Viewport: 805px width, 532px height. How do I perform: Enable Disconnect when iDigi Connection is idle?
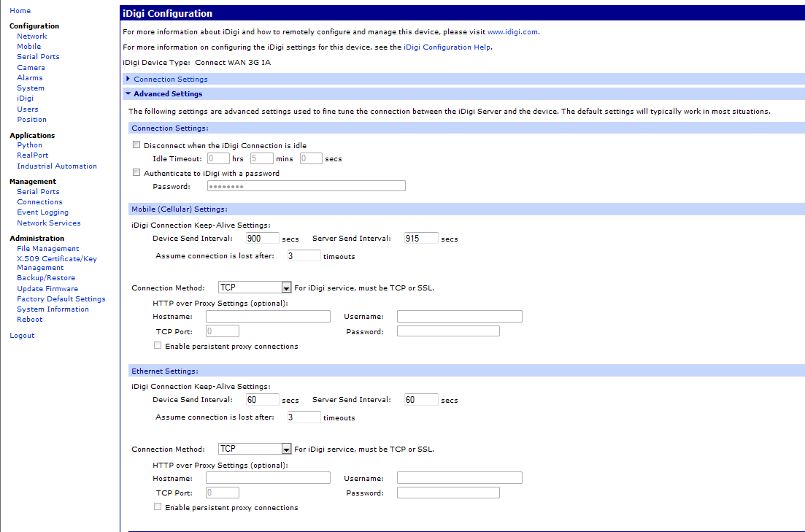point(136,145)
